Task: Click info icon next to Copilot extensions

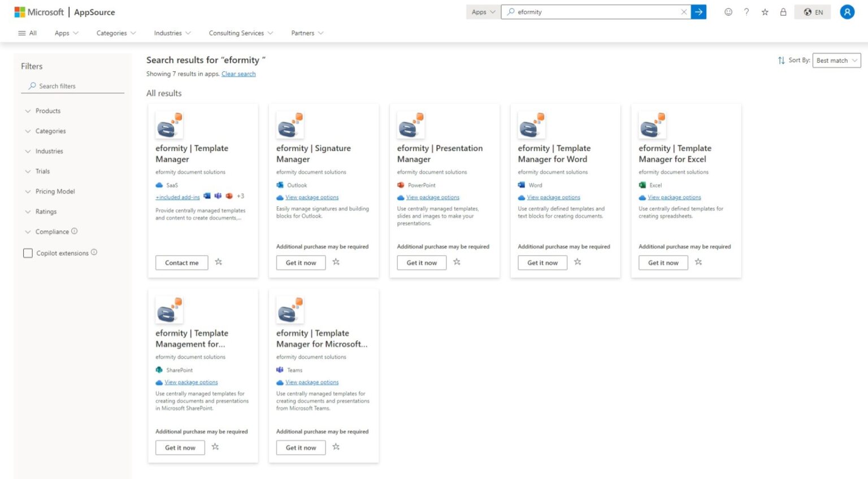Action: (94, 252)
